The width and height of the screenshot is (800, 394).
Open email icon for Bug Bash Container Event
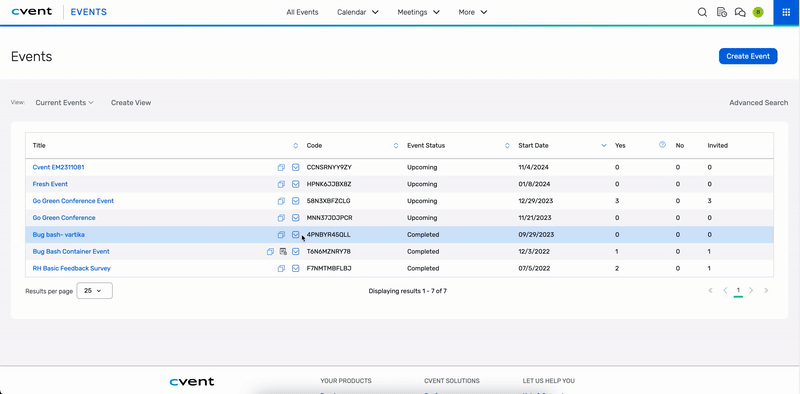[x=295, y=252]
